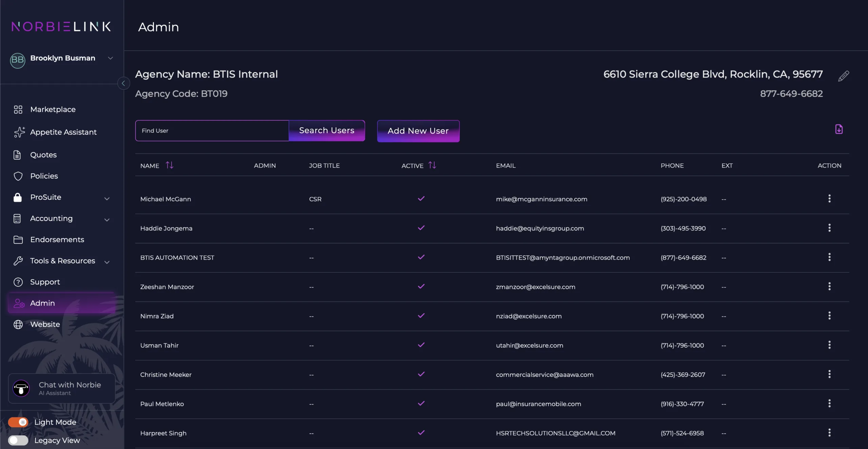Viewport: 868px width, 449px height.
Task: Expand the ProSuite submenu chevron
Action: 107,198
